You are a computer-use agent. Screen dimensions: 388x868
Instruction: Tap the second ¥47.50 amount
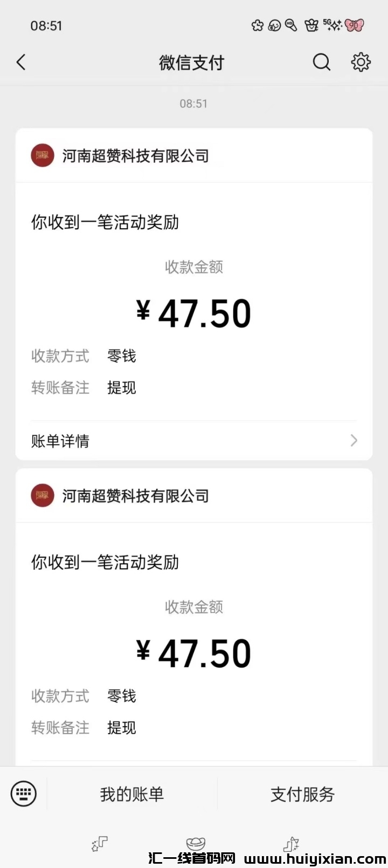194,653
